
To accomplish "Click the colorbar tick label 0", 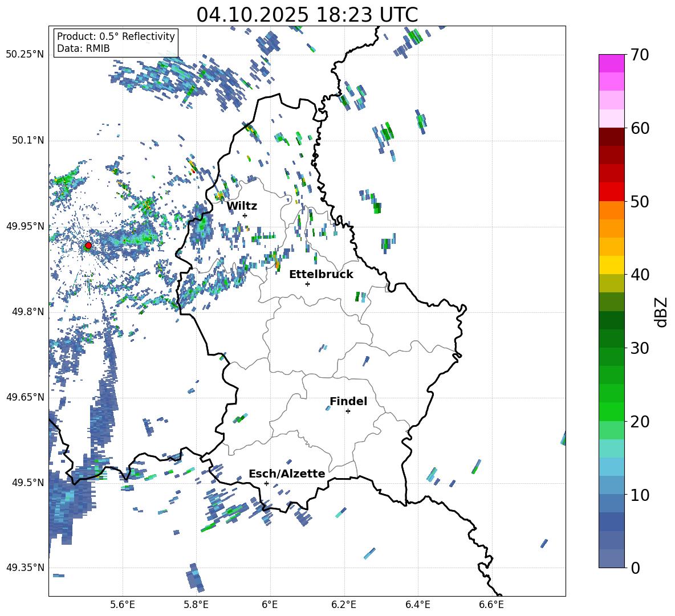I will (635, 568).
